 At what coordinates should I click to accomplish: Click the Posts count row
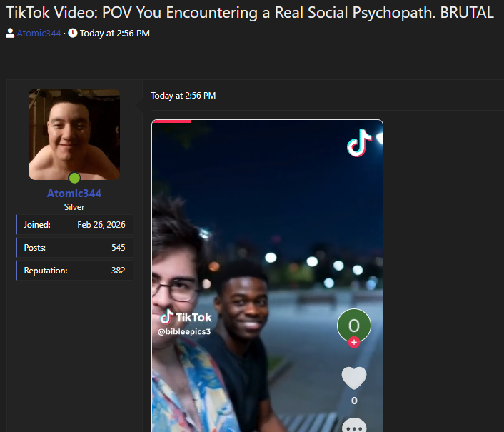pyautogui.click(x=74, y=248)
